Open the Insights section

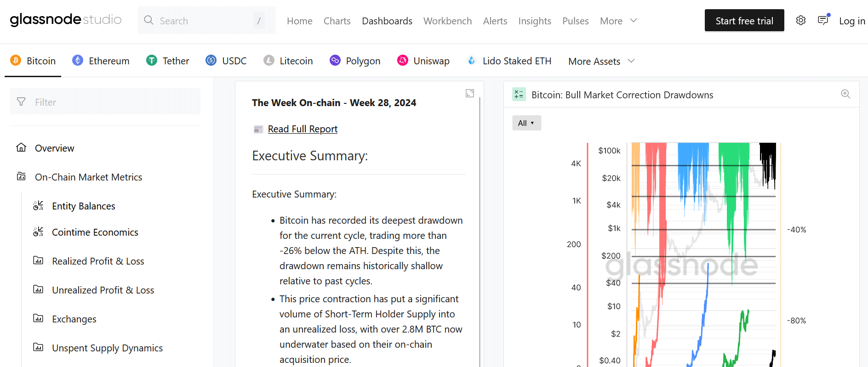pos(535,21)
